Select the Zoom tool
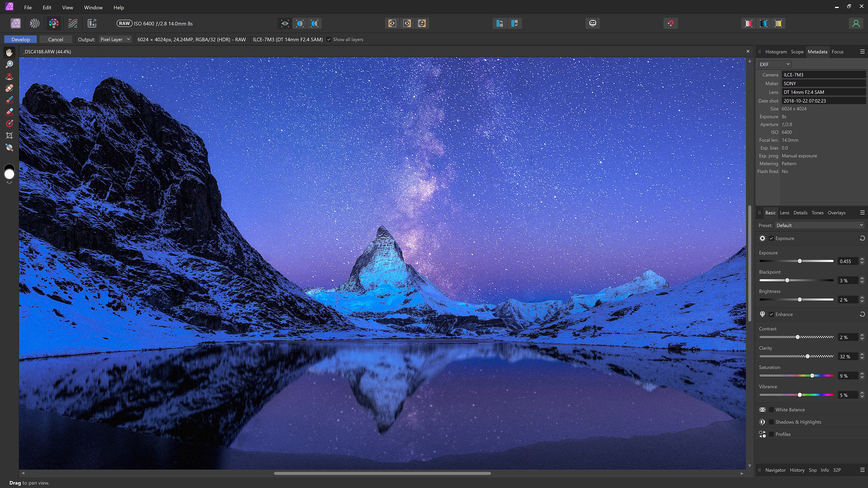 click(9, 64)
